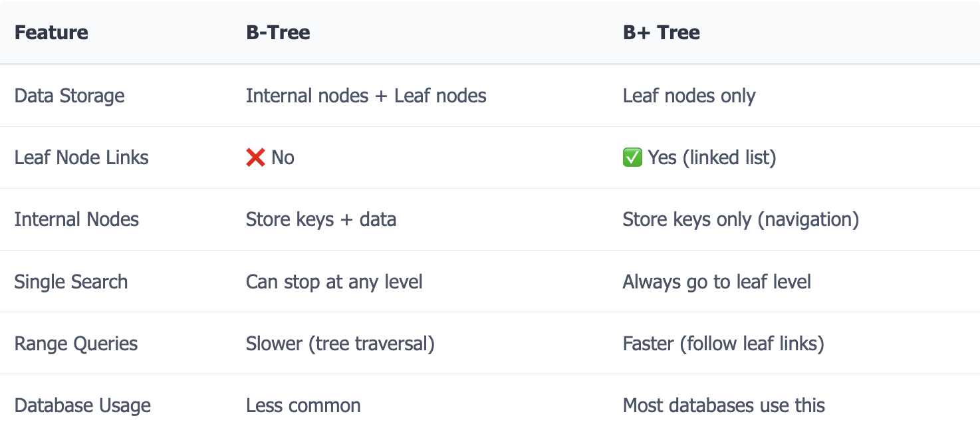Select the Feature column header
980x432 pixels.
[x=51, y=33]
